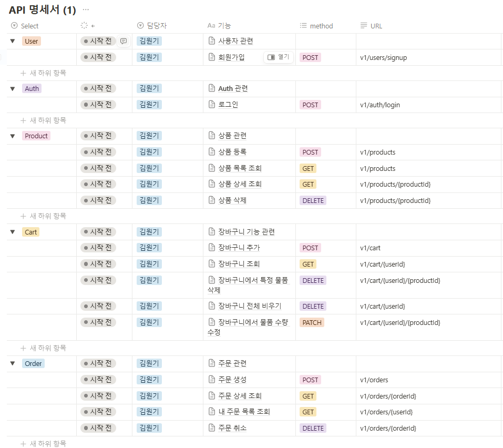Click the URL column text icon
503x448 pixels.
point(364,26)
